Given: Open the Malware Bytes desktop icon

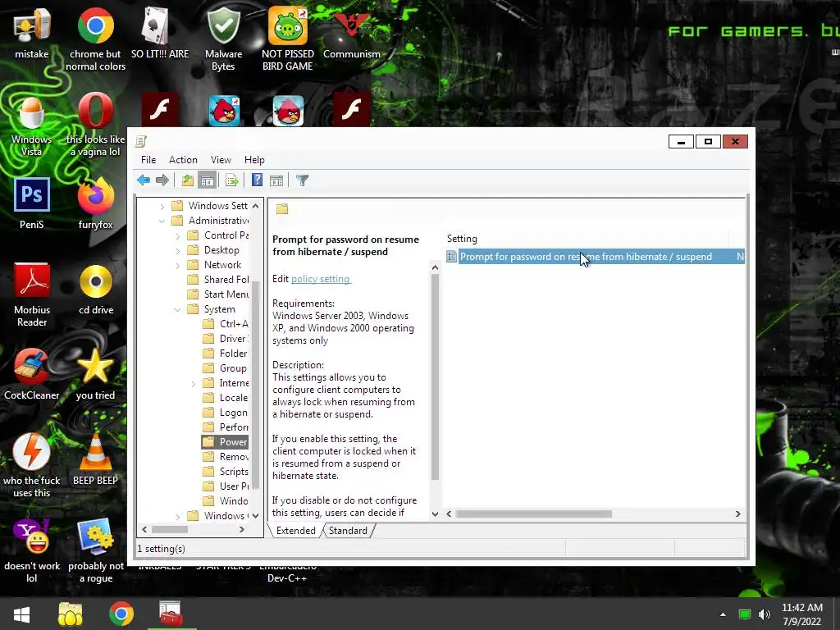Looking at the screenshot, I should [x=223, y=39].
